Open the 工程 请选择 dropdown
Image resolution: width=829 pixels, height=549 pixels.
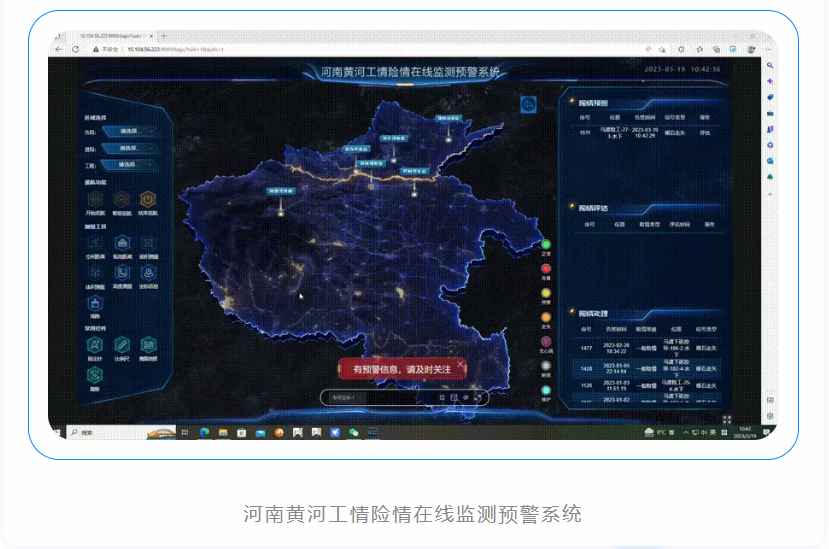click(x=130, y=165)
